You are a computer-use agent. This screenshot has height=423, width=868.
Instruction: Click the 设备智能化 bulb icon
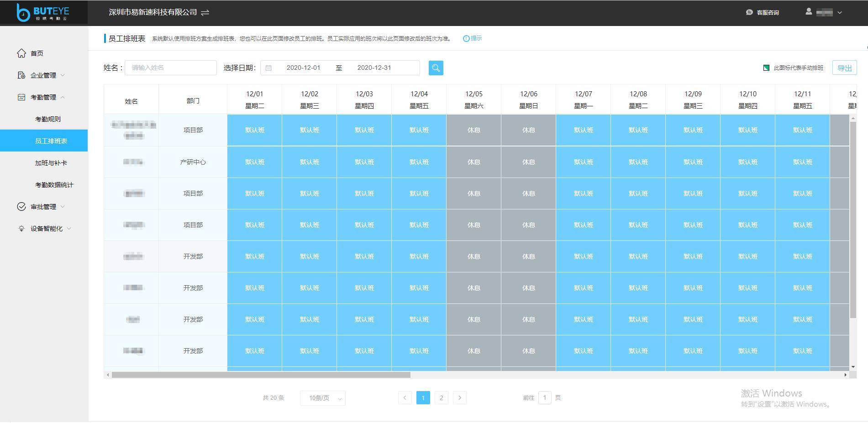point(21,229)
